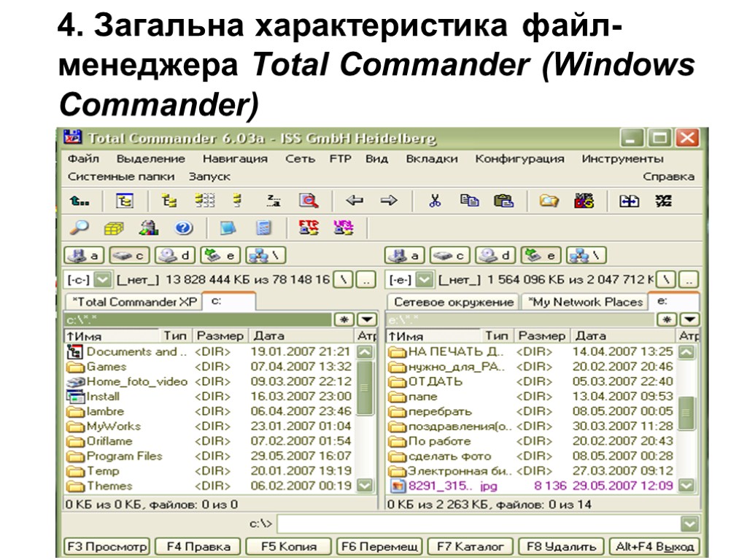Open network drive button in left panel
The image size is (747, 560).
(x=266, y=256)
